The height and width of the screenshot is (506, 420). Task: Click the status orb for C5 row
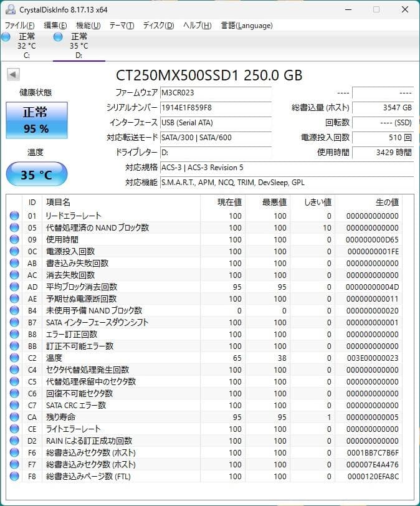click(14, 381)
